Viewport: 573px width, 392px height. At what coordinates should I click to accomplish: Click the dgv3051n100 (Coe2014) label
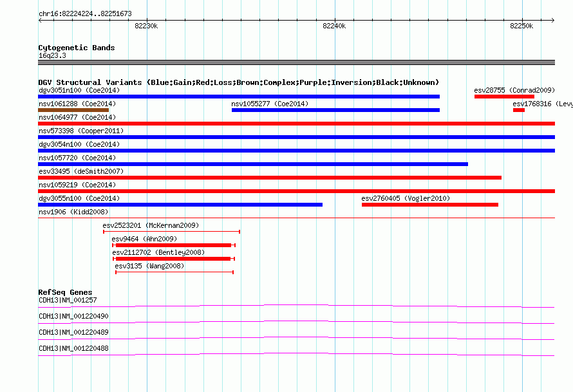click(79, 90)
